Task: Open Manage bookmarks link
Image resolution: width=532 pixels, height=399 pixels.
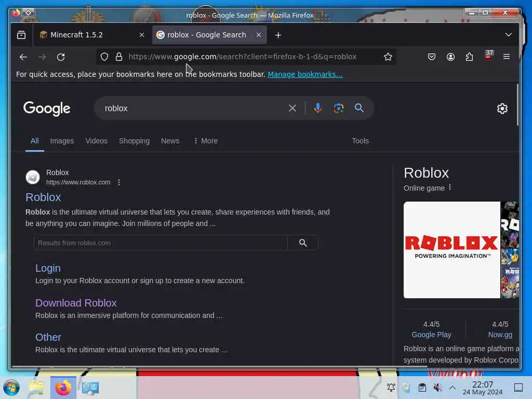Action: 305,74
